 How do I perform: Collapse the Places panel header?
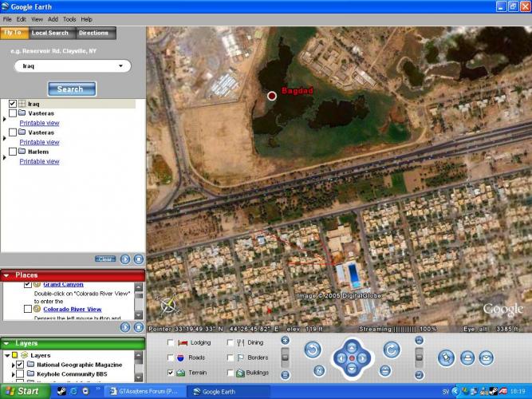coord(6,275)
